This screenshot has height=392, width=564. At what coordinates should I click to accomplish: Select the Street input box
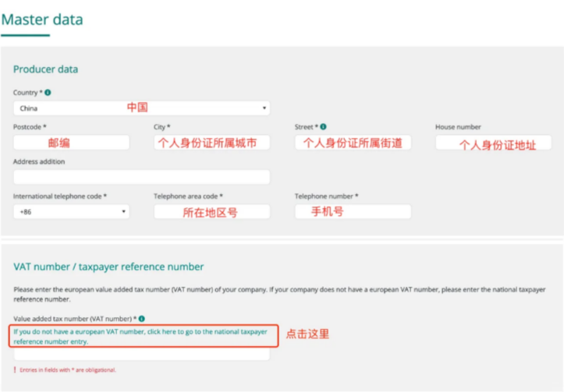tap(353, 143)
